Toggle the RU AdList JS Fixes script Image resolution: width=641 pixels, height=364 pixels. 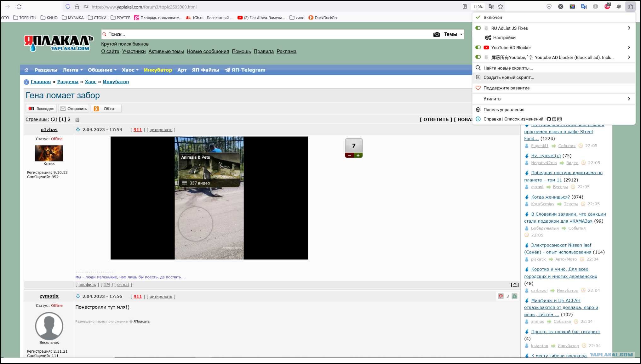tap(478, 28)
